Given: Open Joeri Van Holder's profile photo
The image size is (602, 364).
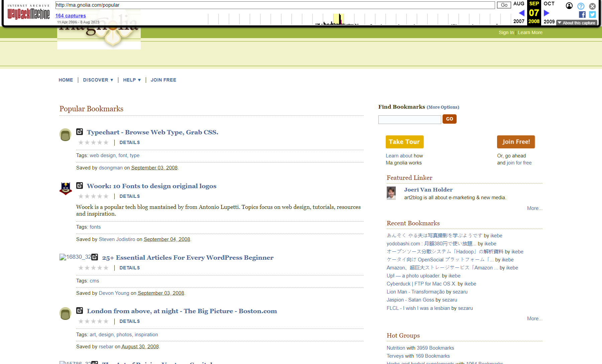Looking at the screenshot, I should coord(391,193).
